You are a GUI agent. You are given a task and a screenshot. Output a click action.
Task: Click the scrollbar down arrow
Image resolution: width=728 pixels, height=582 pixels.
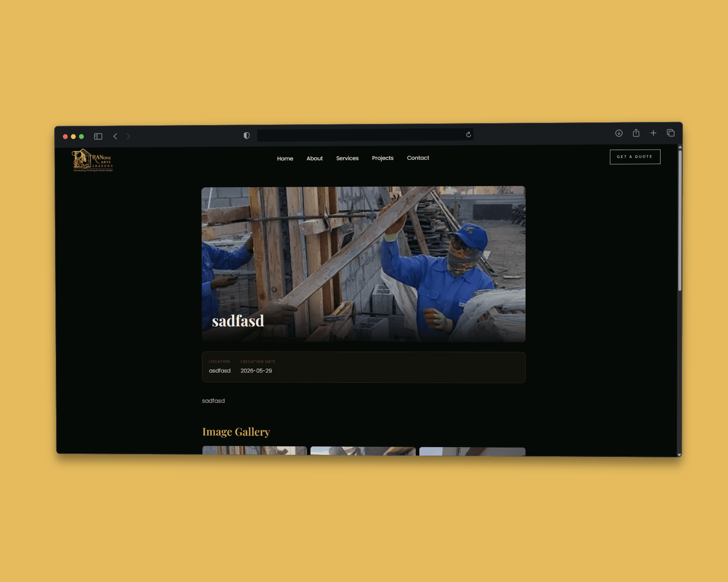pyautogui.click(x=679, y=455)
